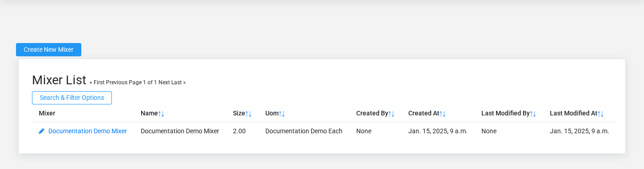This screenshot has height=169, width=644.
Task: Click the Size value 2.00
Action: 239,131
